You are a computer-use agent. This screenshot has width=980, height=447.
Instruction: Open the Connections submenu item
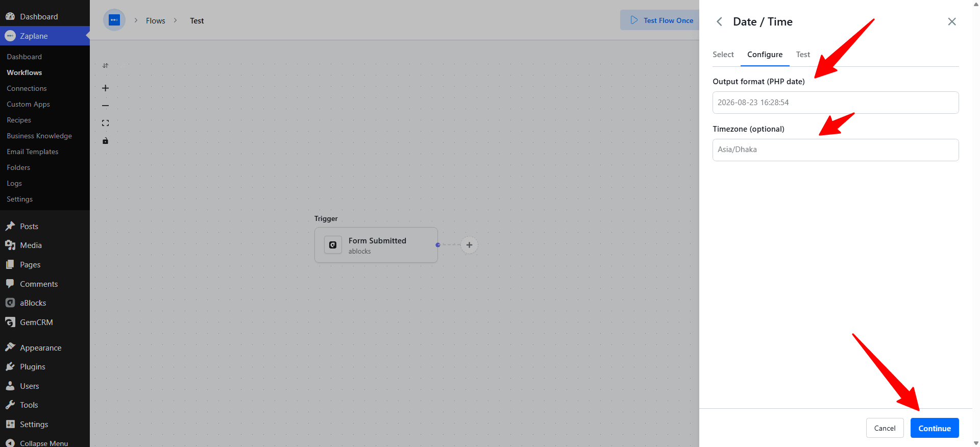click(x=27, y=88)
